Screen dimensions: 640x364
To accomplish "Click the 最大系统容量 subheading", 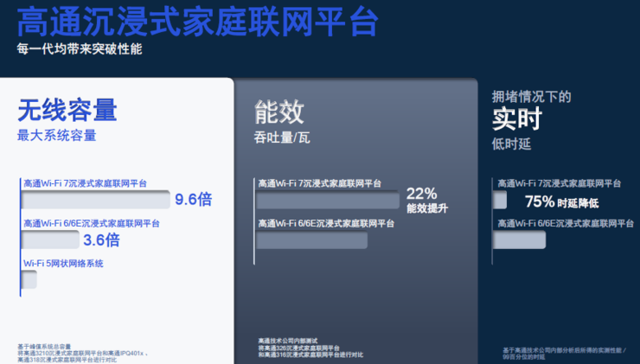I will click(57, 136).
